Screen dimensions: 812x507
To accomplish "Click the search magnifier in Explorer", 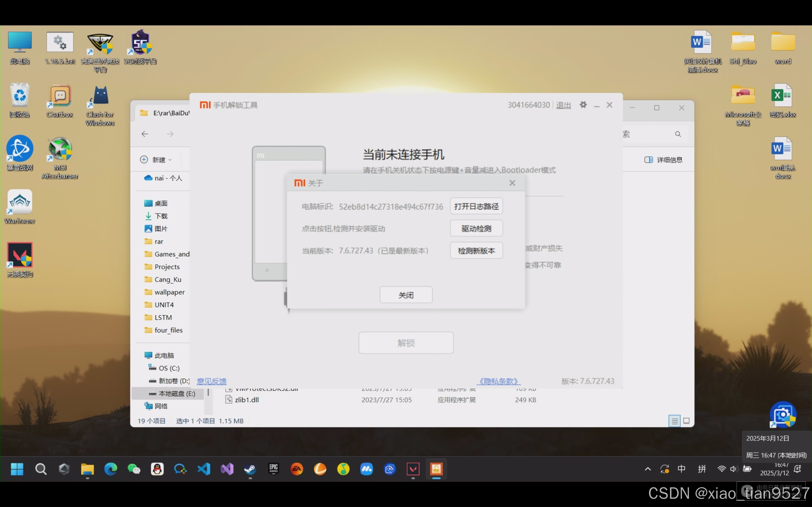I will click(678, 134).
